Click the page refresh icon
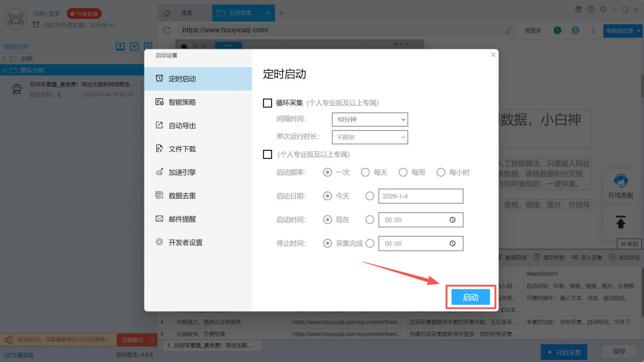 pyautogui.click(x=167, y=31)
